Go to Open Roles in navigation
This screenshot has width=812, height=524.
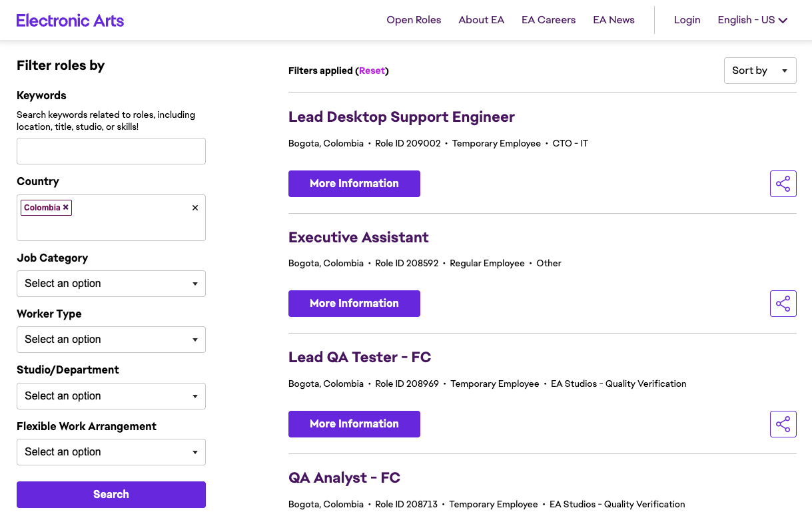[x=414, y=20]
